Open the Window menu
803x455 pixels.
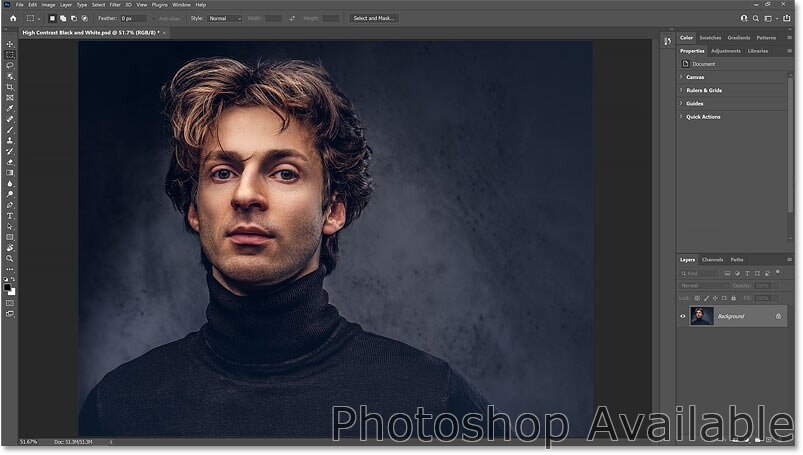[x=181, y=5]
